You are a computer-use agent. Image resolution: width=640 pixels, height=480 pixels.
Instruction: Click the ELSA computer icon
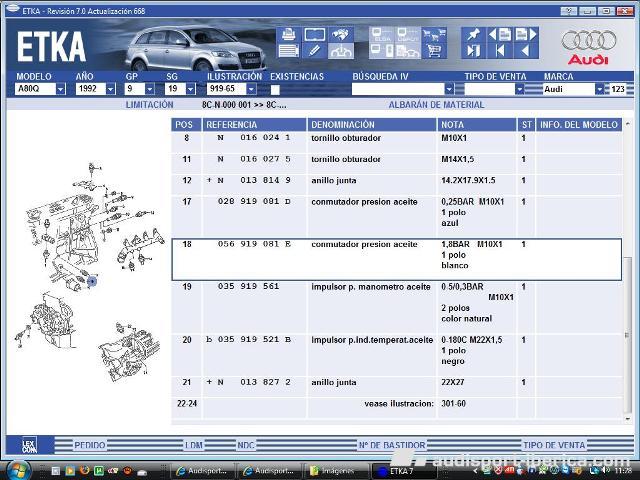pyautogui.click(x=382, y=35)
